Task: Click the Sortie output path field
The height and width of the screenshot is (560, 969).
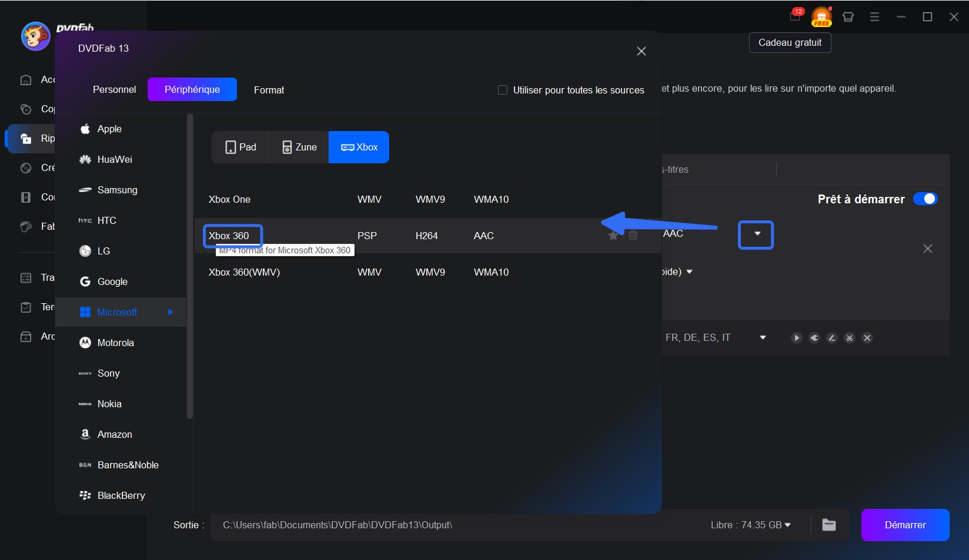Action: click(459, 525)
